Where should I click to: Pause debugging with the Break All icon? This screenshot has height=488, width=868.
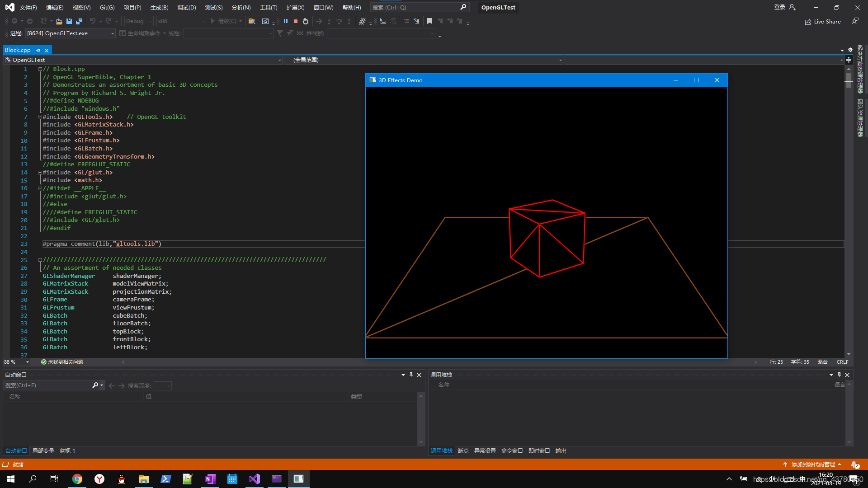click(x=286, y=21)
